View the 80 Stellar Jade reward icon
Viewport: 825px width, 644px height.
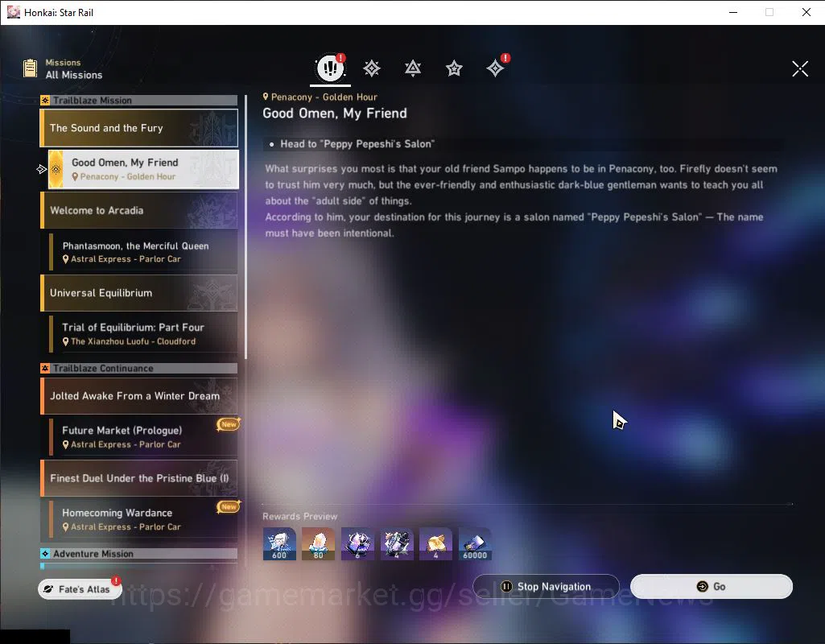(x=318, y=544)
